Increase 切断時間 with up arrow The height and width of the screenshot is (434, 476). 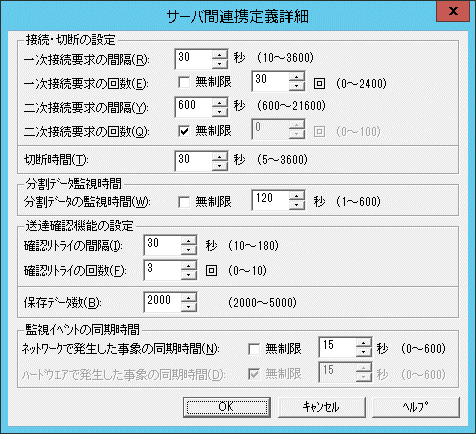pyautogui.click(x=220, y=156)
